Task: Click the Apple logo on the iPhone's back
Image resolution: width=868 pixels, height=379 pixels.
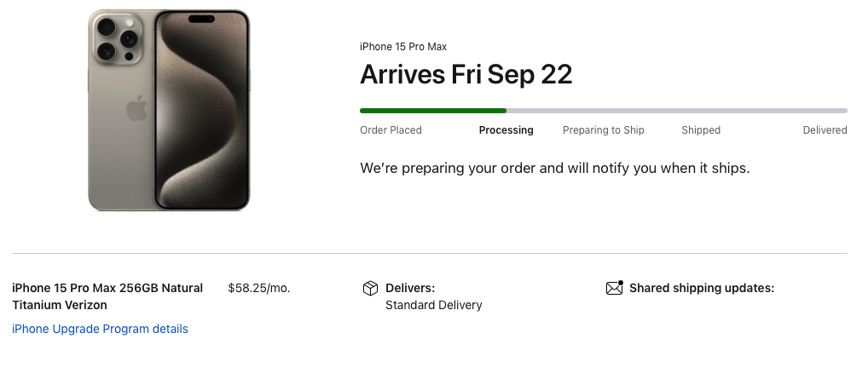Action: 136,110
